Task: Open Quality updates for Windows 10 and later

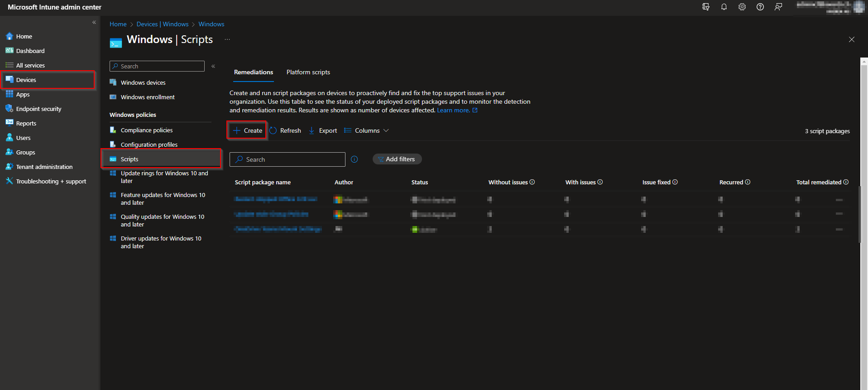Action: pyautogui.click(x=163, y=221)
